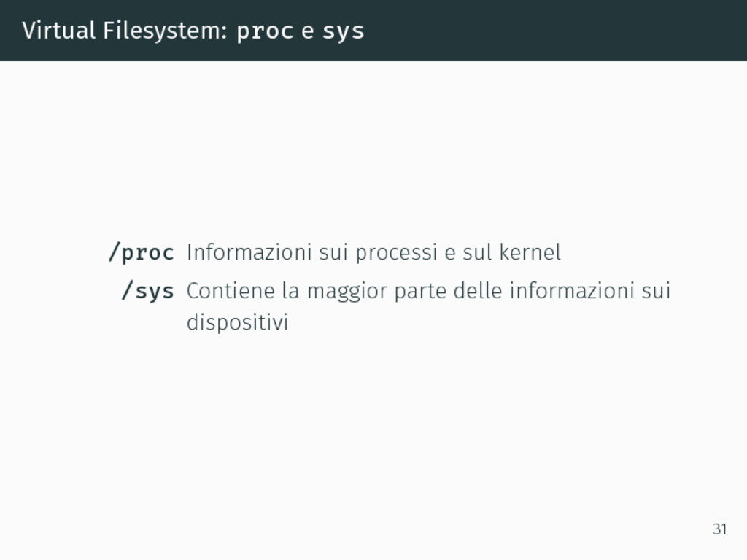Select the monospaced 'sys' word in title
Viewport: 747px width, 560px height.
coord(343,32)
